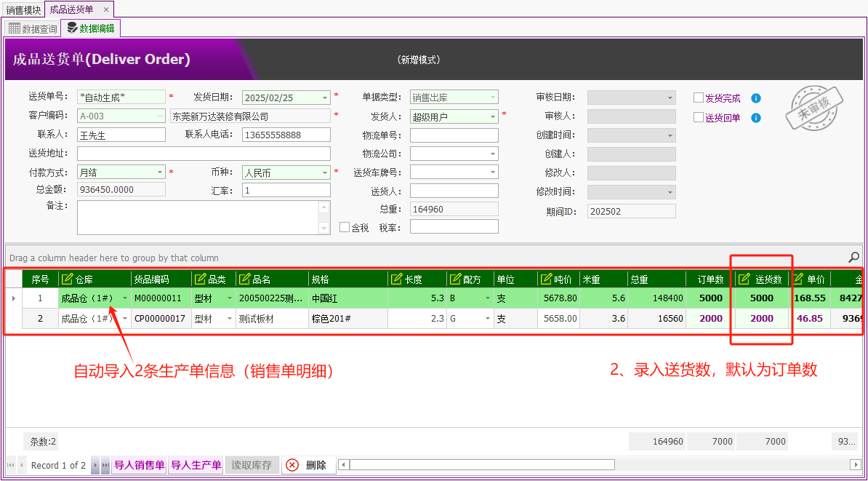
Task: Click the 数据编辑 database icon
Action: coord(72,28)
